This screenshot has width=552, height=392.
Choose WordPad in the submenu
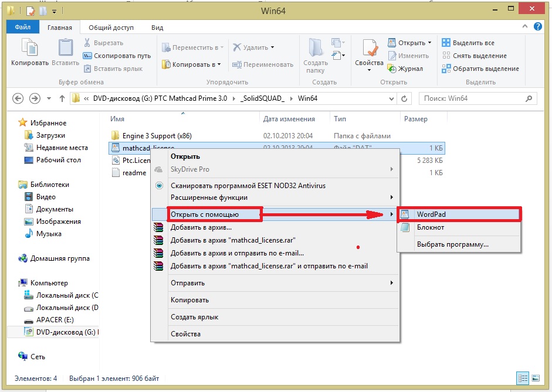click(x=459, y=214)
